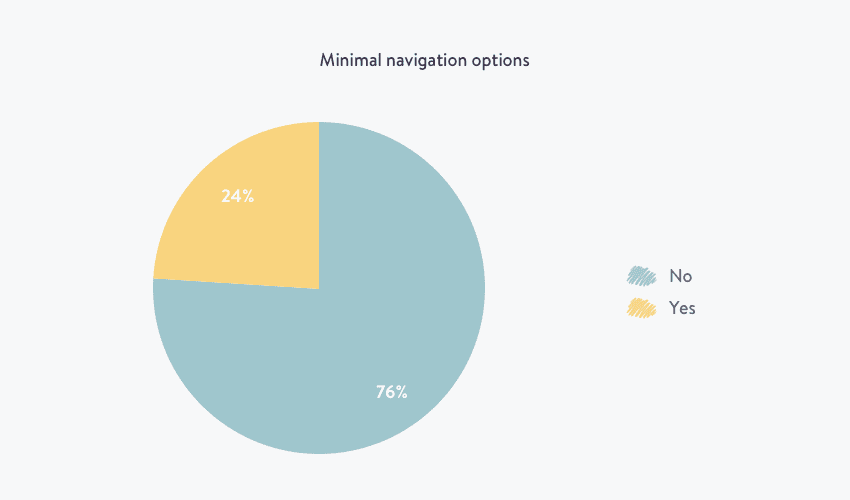The image size is (850, 500).
Task: Click the word Minimal in the title
Action: coord(349,60)
